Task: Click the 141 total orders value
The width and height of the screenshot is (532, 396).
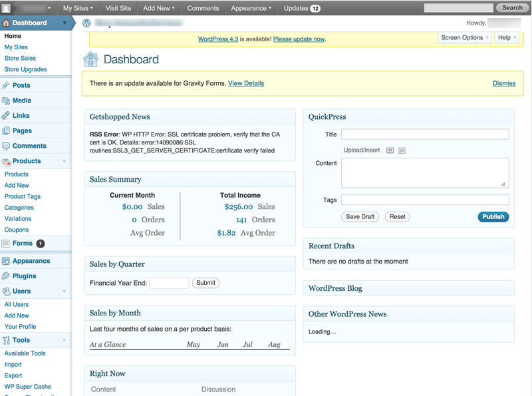Action: tap(241, 220)
